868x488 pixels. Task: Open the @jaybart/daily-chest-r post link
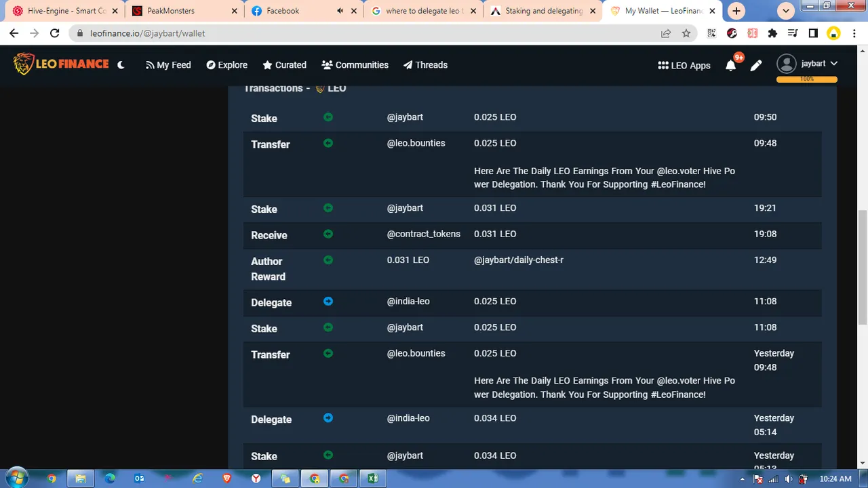coord(519,260)
